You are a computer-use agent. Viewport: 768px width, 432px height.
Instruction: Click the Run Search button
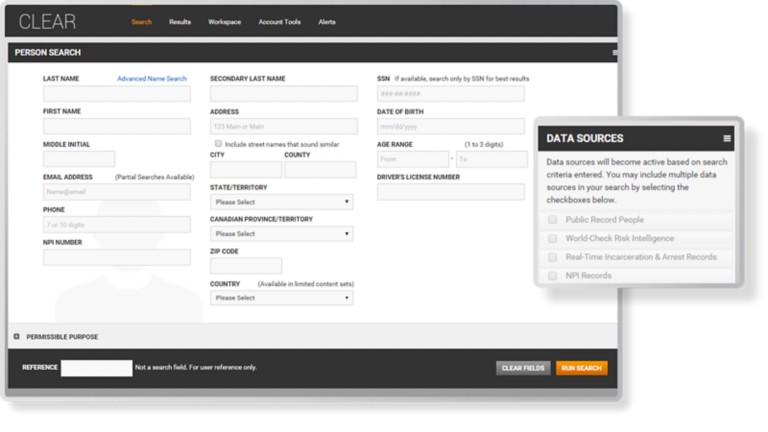click(581, 368)
